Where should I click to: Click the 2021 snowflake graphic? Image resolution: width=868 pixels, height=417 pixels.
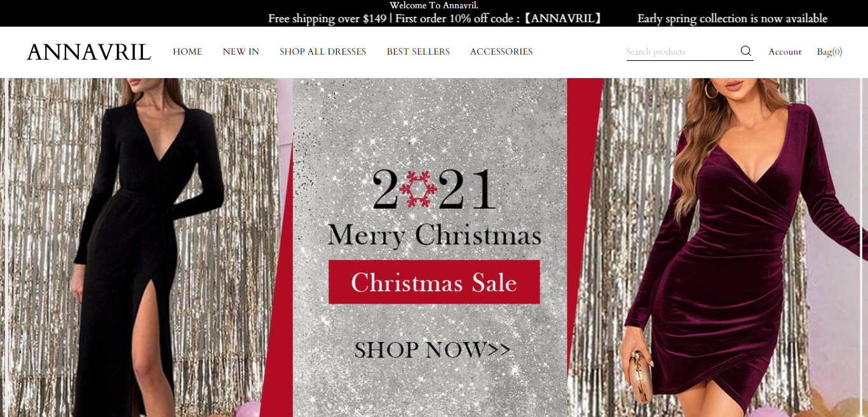coord(433,189)
